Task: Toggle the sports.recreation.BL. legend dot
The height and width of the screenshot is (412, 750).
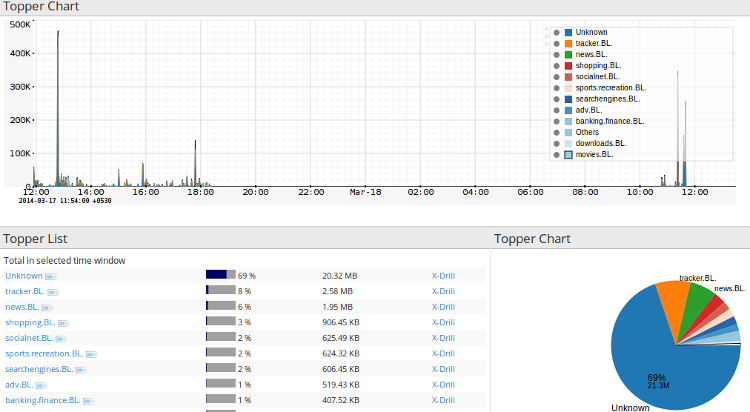Action: (x=556, y=88)
